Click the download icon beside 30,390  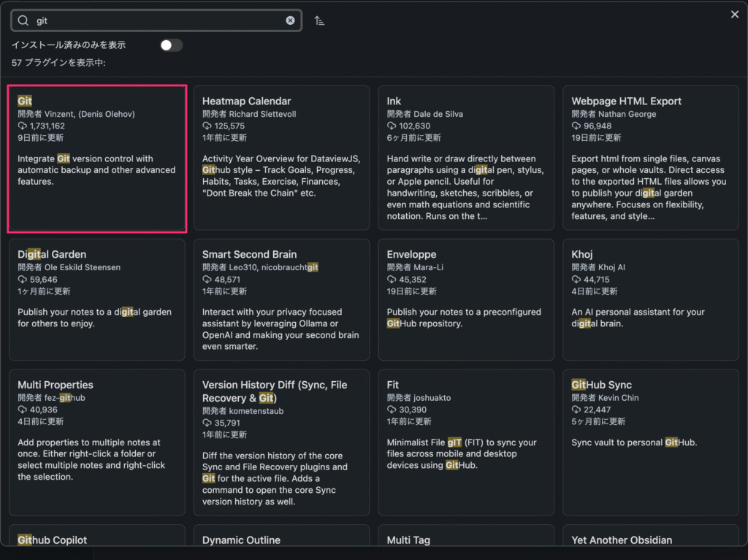(392, 410)
